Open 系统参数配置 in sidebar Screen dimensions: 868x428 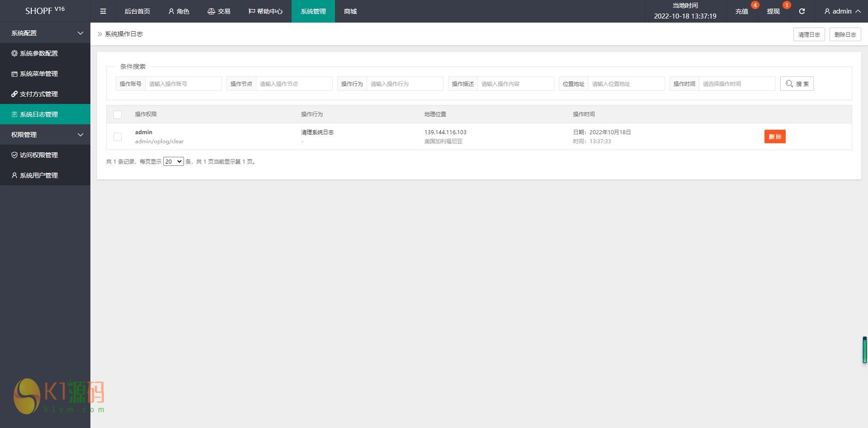[45, 53]
